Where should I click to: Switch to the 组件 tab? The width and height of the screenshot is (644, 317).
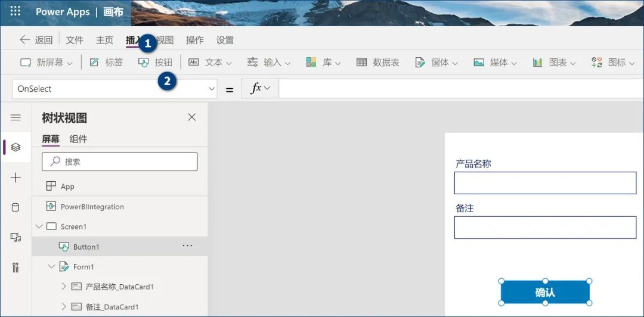tap(79, 139)
